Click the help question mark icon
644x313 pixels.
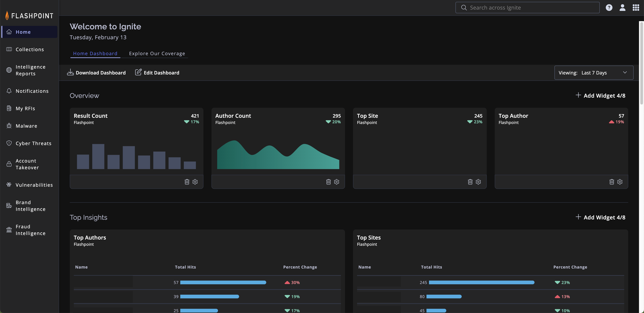click(x=609, y=8)
